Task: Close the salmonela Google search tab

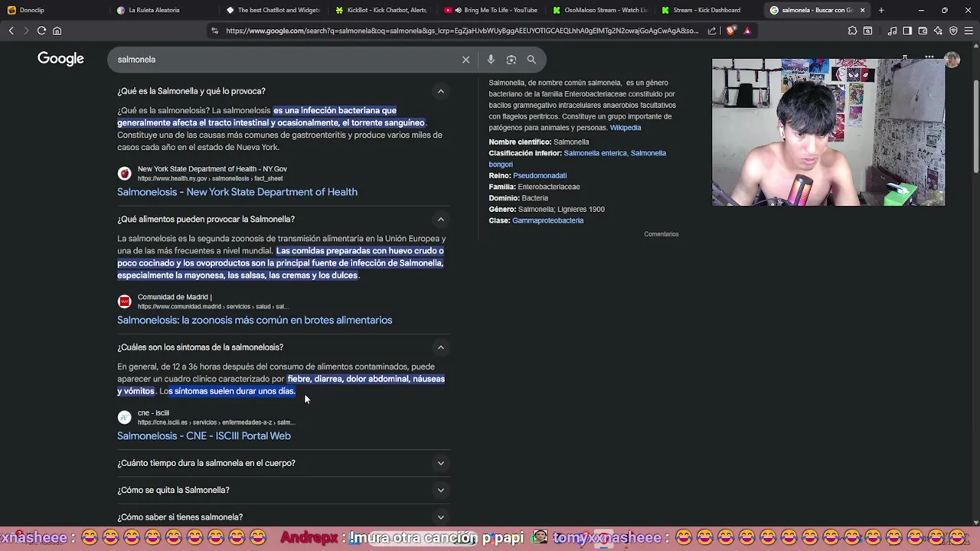Action: (x=863, y=10)
